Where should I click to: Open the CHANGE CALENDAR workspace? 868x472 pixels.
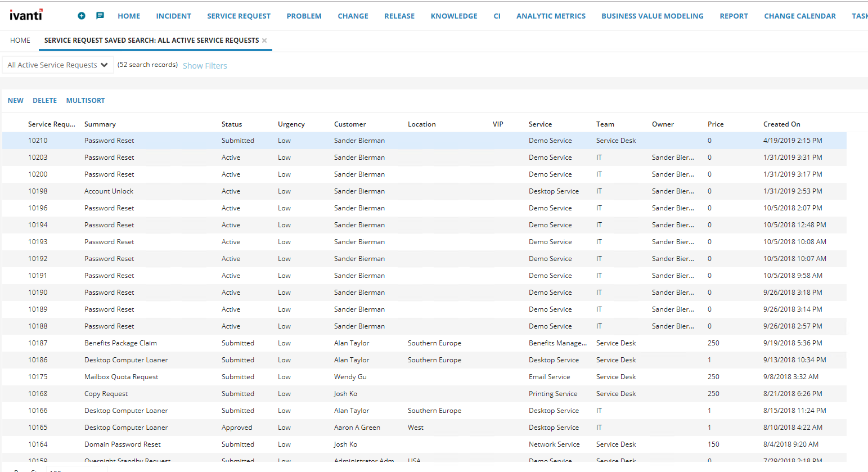tap(800, 16)
